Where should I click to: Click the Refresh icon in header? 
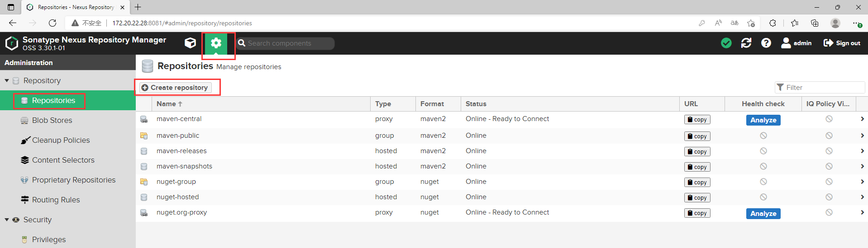point(746,43)
